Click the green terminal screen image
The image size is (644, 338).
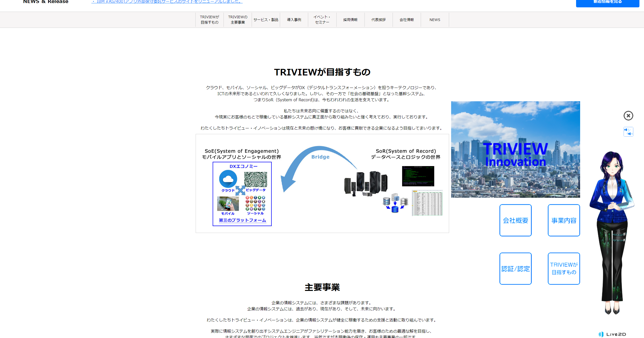point(418,176)
